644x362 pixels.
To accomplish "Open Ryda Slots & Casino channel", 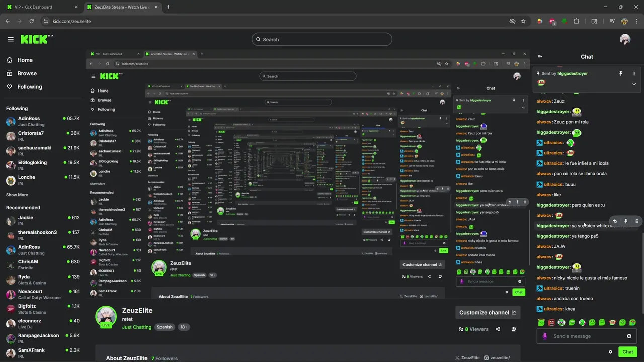I will pos(43,279).
